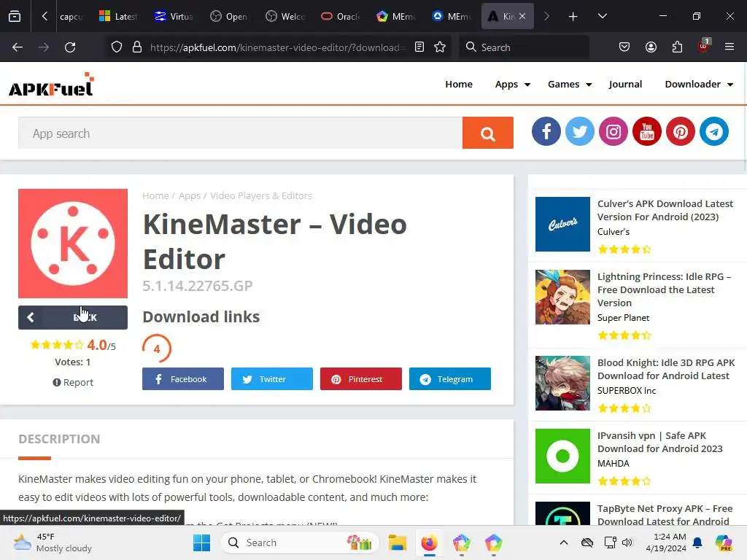Image resolution: width=747 pixels, height=560 pixels.
Task: Open the Firefox hamburger menu
Action: point(729,47)
